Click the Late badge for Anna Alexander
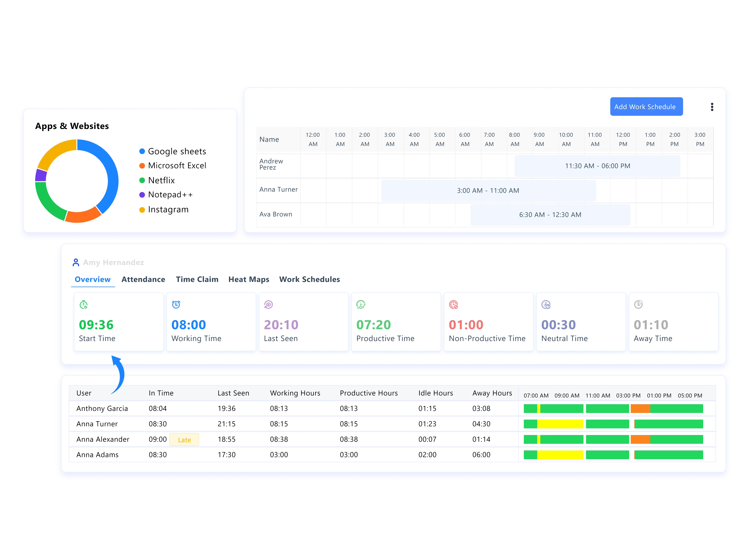Screen dimensions: 749x560 click(184, 440)
